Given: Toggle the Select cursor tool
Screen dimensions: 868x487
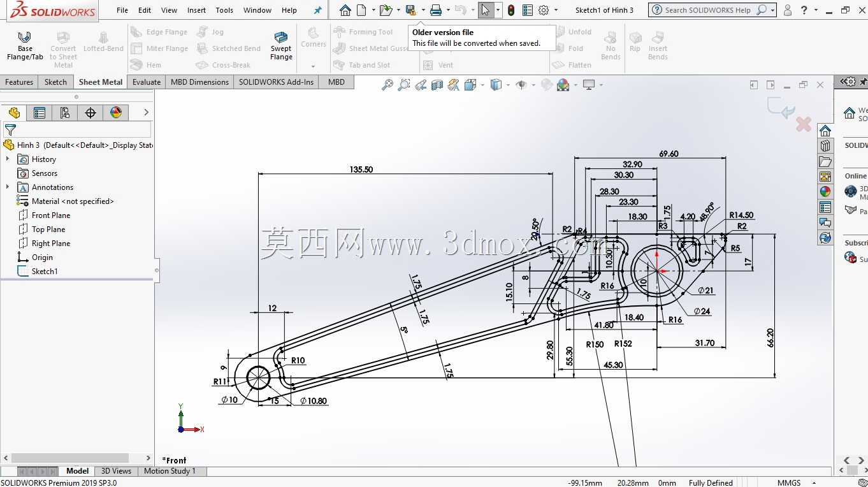Looking at the screenshot, I should [486, 10].
